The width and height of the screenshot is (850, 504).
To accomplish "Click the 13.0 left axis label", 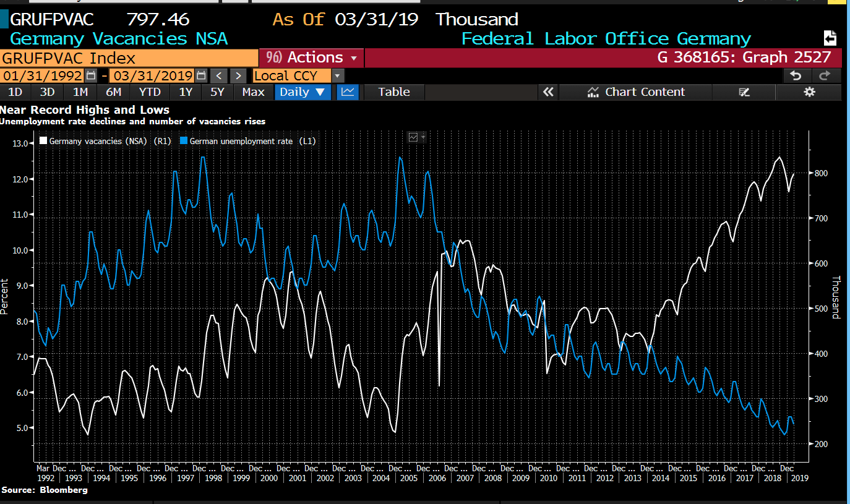I will pyautogui.click(x=19, y=143).
